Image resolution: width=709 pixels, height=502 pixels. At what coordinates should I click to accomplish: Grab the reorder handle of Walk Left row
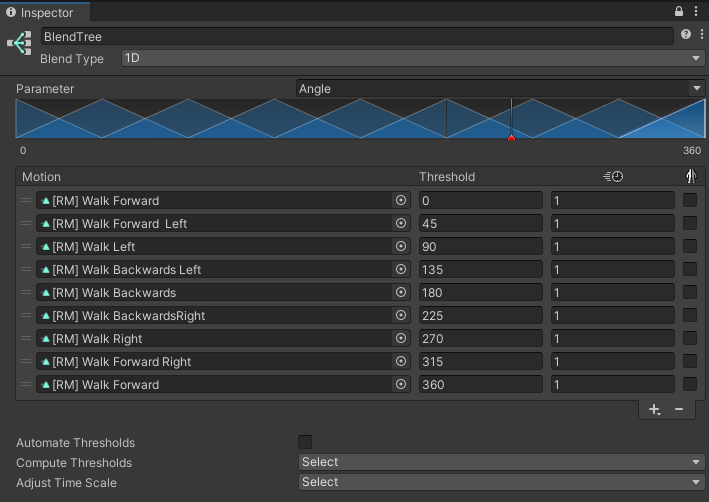[x=26, y=246]
